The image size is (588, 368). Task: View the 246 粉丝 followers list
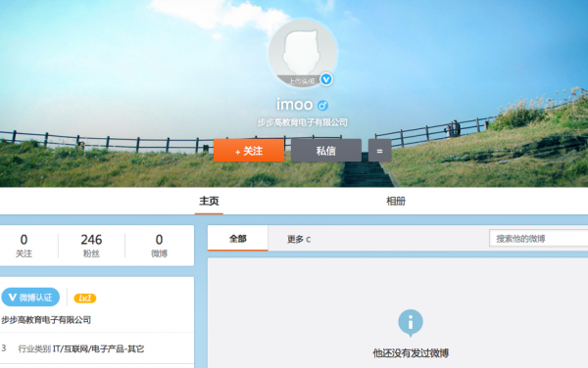91,246
